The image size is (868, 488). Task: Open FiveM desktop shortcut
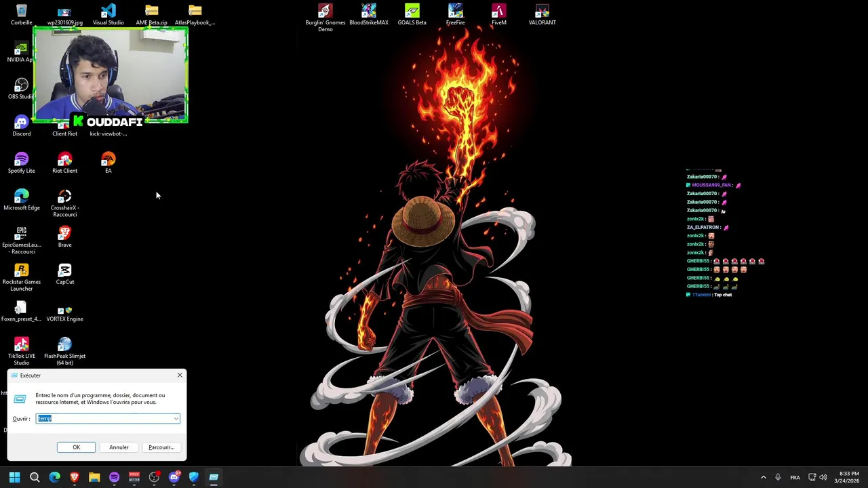point(498,14)
